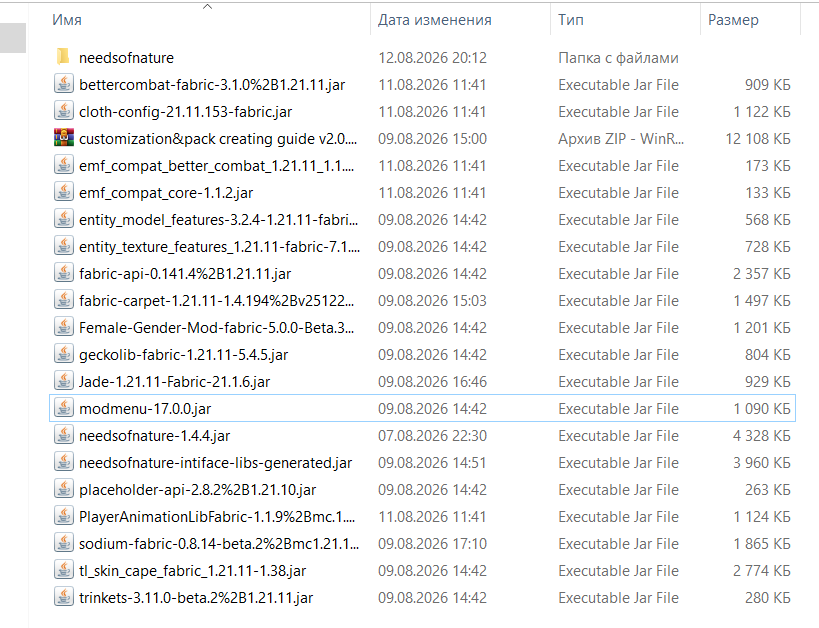Select file fabric-carpet-1.21.11-1.4.194
819x628 pixels.
coord(216,301)
